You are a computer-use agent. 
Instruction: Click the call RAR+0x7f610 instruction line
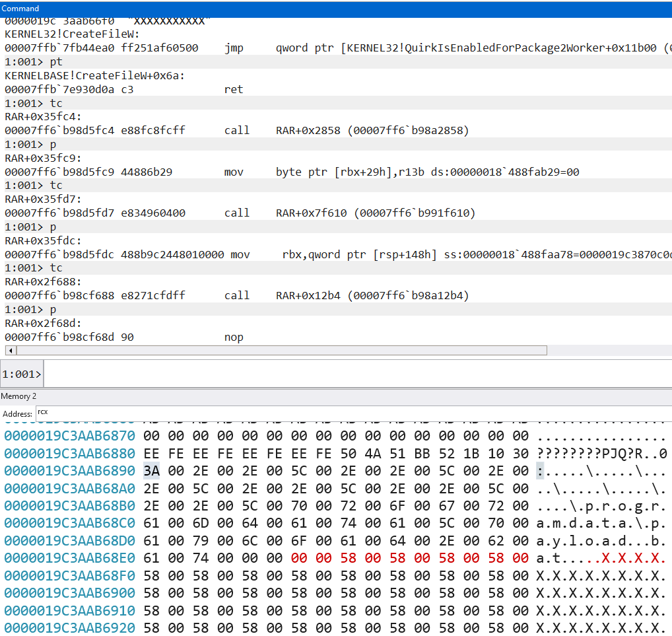coord(240,213)
